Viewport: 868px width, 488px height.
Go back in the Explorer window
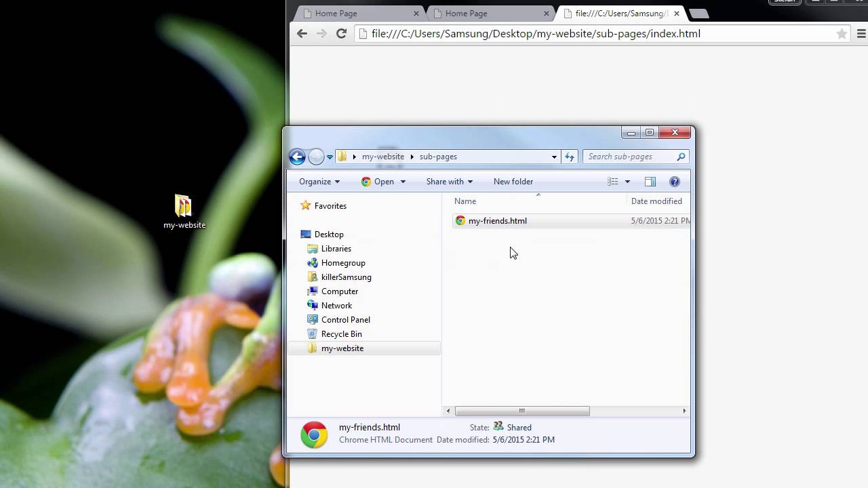click(297, 157)
